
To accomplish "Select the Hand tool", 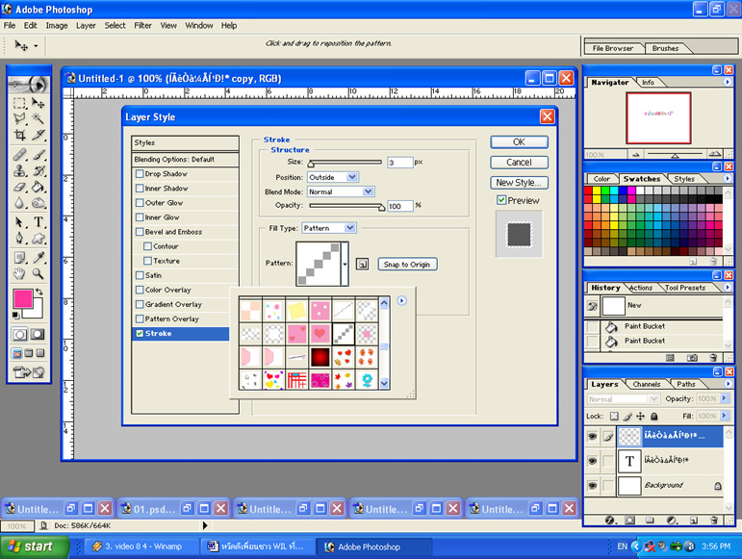I will [x=19, y=273].
